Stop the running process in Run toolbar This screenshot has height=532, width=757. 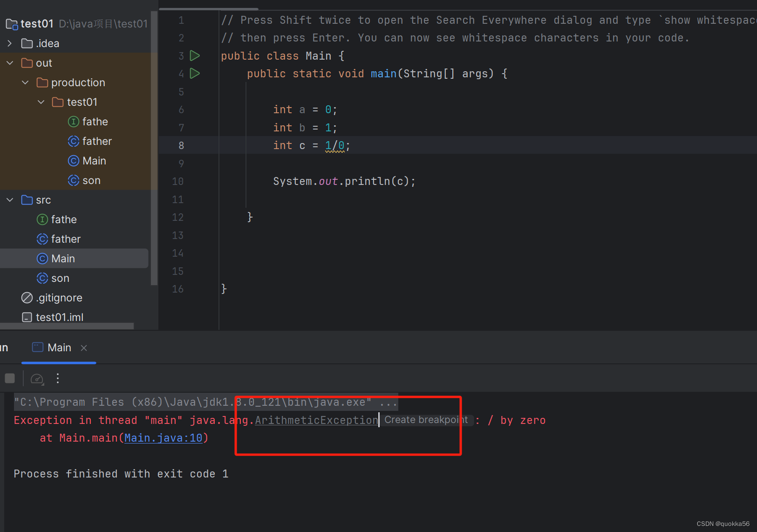(x=10, y=378)
